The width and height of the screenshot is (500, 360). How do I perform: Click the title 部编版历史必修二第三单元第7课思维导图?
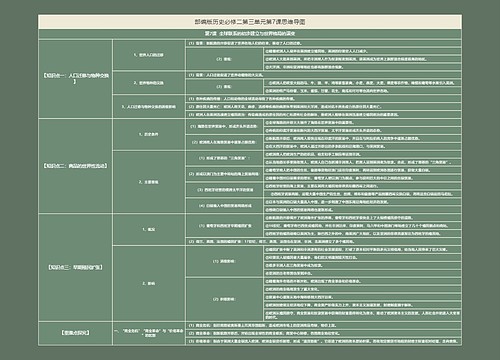250,22
